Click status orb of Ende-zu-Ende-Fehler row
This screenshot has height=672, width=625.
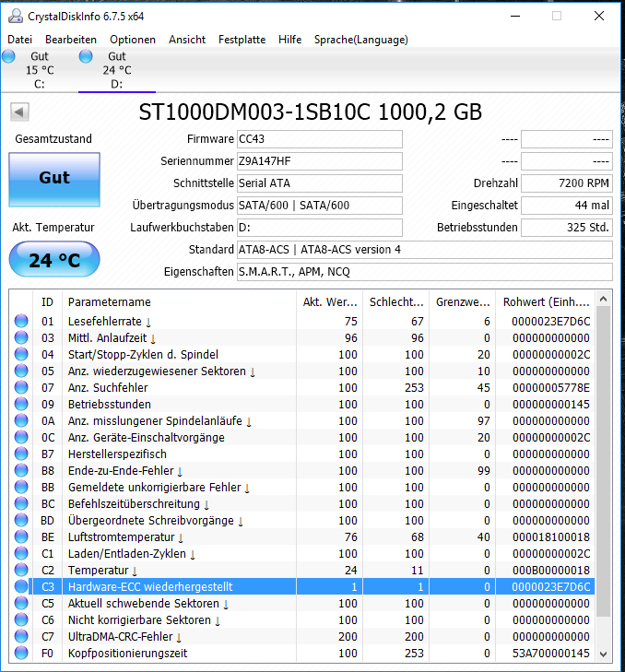pyautogui.click(x=21, y=470)
